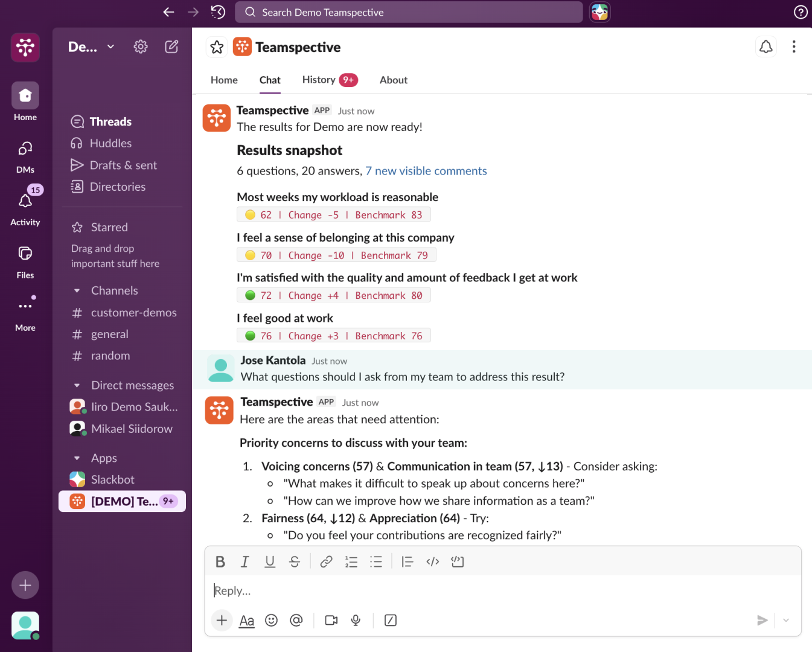Insert a bulleted list
This screenshot has width=812, height=652.
(376, 562)
